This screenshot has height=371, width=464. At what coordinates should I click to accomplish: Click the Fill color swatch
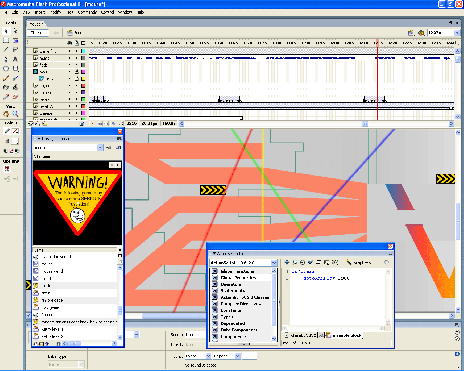coord(15,141)
